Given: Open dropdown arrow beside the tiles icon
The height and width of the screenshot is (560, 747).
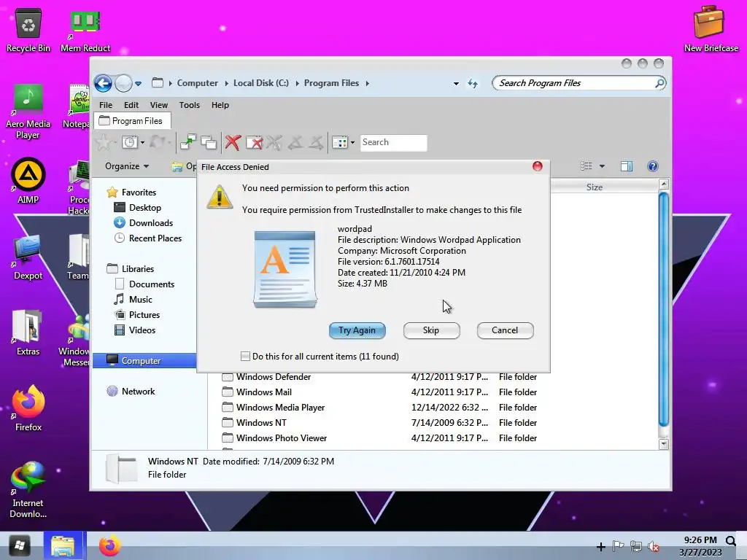Looking at the screenshot, I should coord(352,142).
